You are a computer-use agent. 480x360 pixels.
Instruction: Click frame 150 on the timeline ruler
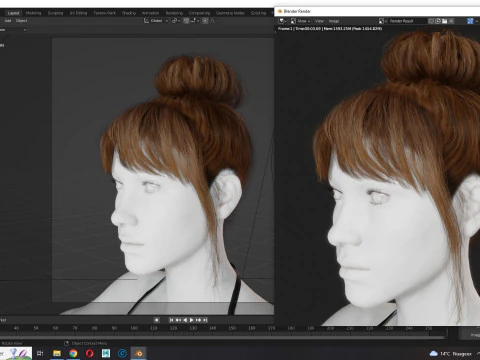(x=232, y=328)
